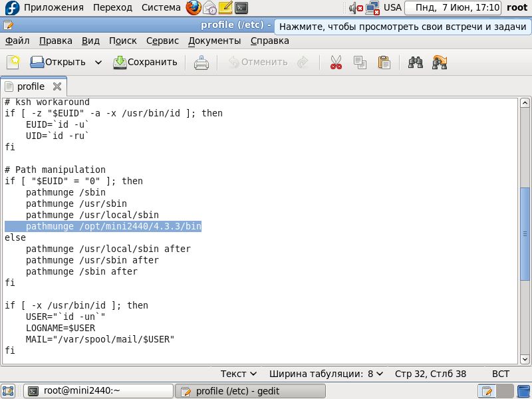Open find and replace icon
Viewport: 532px width, 399px height.
pos(439,63)
